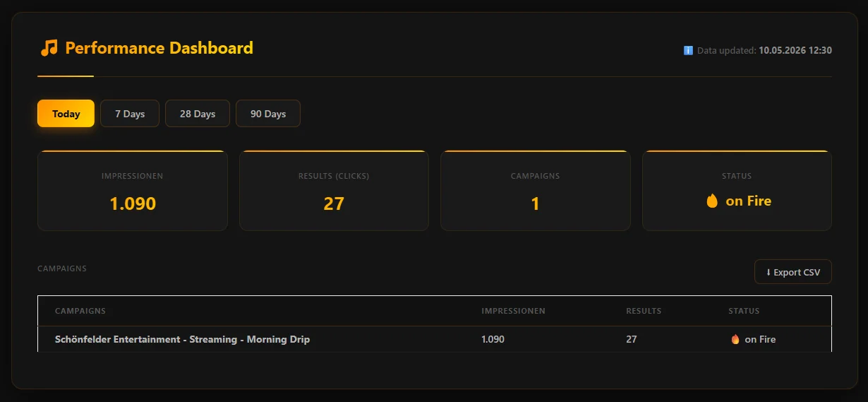Switch to the 7 Days range
This screenshot has height=402, width=868.
coord(130,113)
